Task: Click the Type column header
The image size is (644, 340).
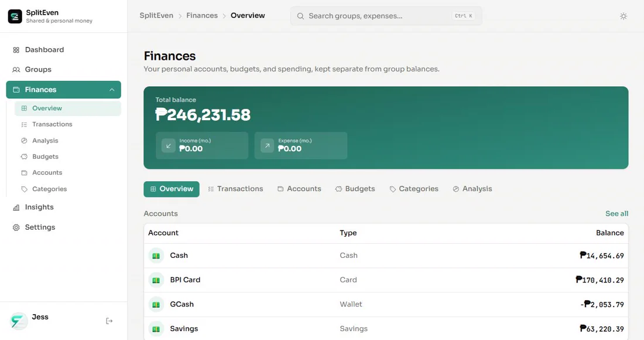Action: coord(348,233)
